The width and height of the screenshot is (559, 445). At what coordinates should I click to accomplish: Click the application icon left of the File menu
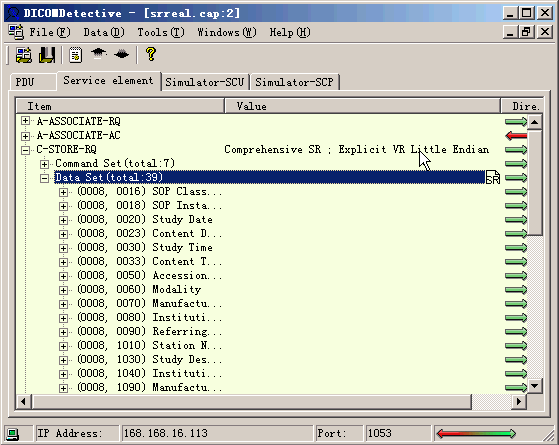pyautogui.click(x=16, y=32)
